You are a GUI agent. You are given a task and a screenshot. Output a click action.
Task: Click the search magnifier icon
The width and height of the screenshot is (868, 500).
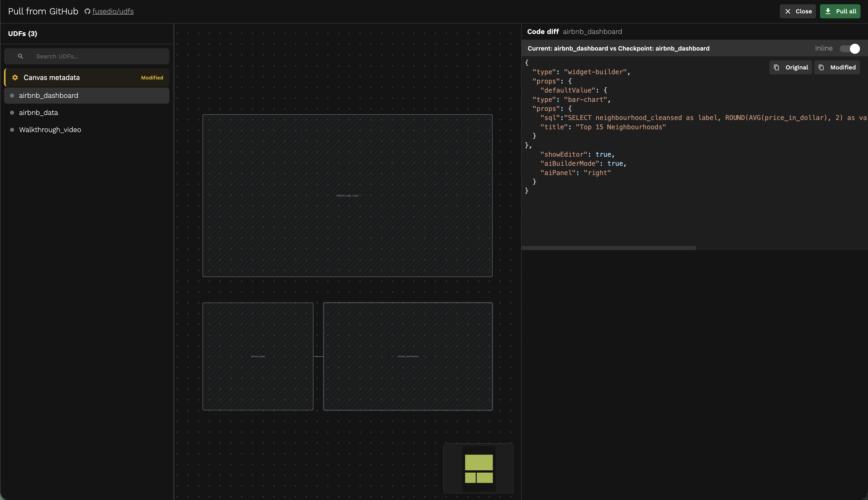(x=21, y=56)
